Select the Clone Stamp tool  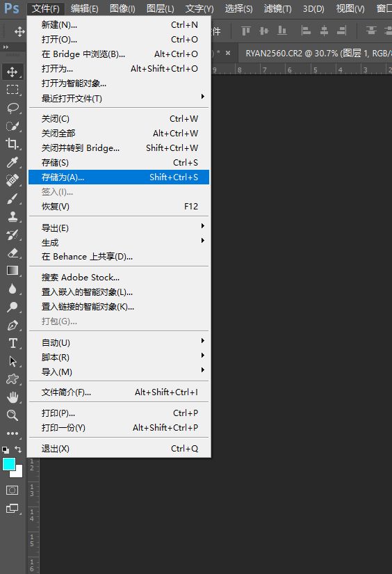(13, 216)
